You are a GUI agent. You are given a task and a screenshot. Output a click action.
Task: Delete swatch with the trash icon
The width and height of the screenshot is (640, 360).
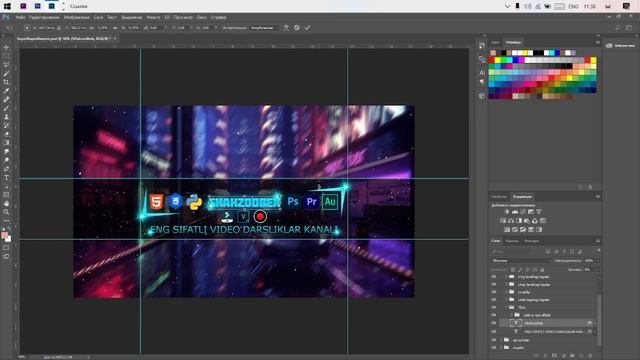click(x=590, y=187)
